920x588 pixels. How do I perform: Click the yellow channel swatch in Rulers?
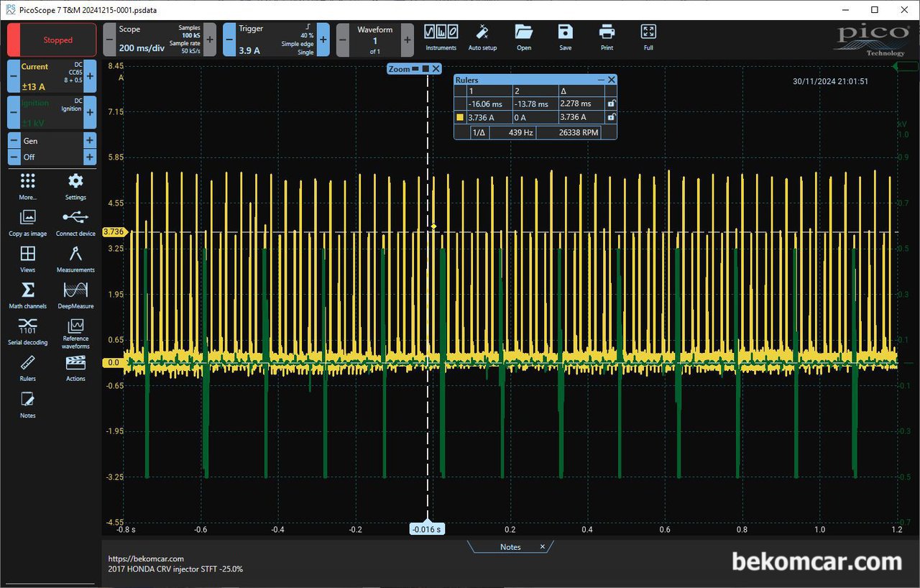(x=461, y=117)
